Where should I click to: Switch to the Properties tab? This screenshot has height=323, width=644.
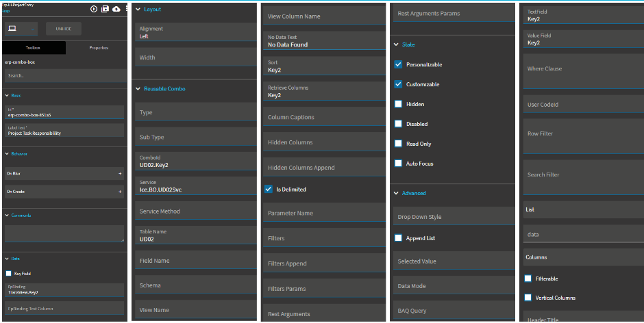(x=99, y=48)
